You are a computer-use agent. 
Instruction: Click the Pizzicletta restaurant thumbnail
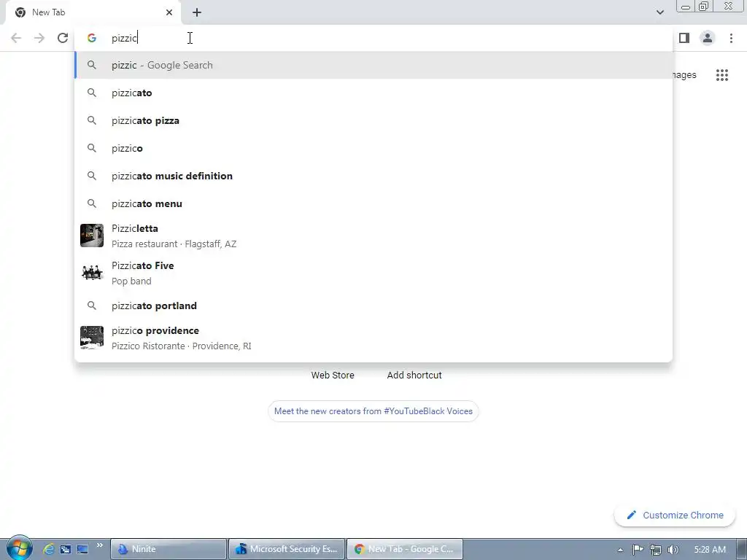[x=92, y=236]
